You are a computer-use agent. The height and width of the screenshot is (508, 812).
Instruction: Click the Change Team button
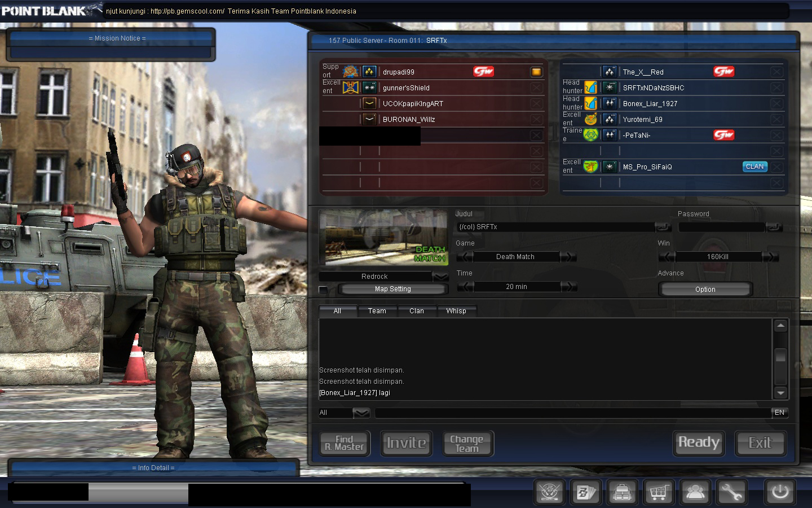[x=467, y=443]
